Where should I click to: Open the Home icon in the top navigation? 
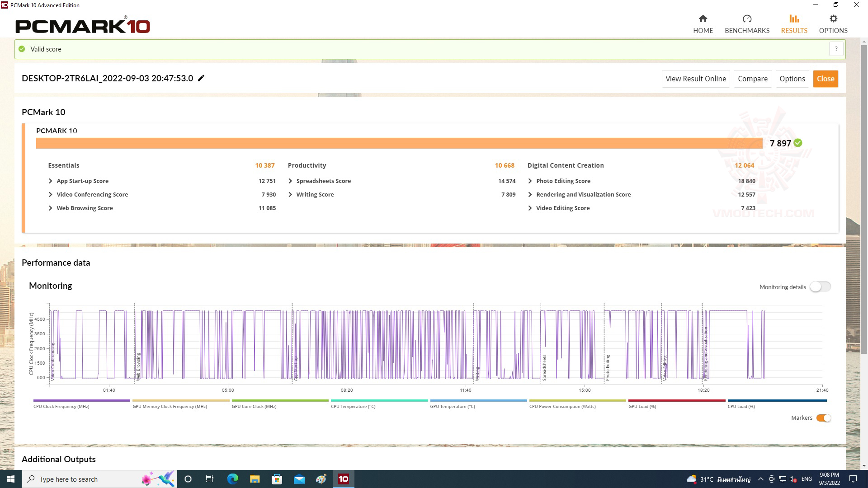coord(703,19)
